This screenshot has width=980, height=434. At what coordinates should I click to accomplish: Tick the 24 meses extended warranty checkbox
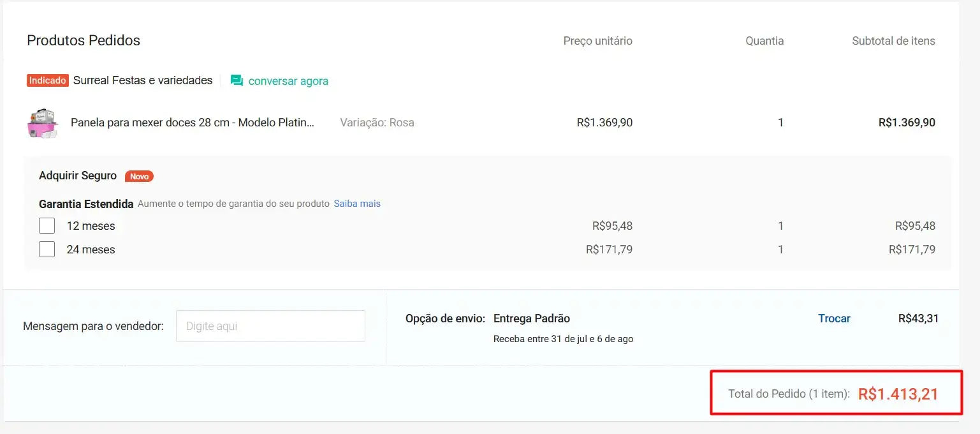tap(47, 250)
